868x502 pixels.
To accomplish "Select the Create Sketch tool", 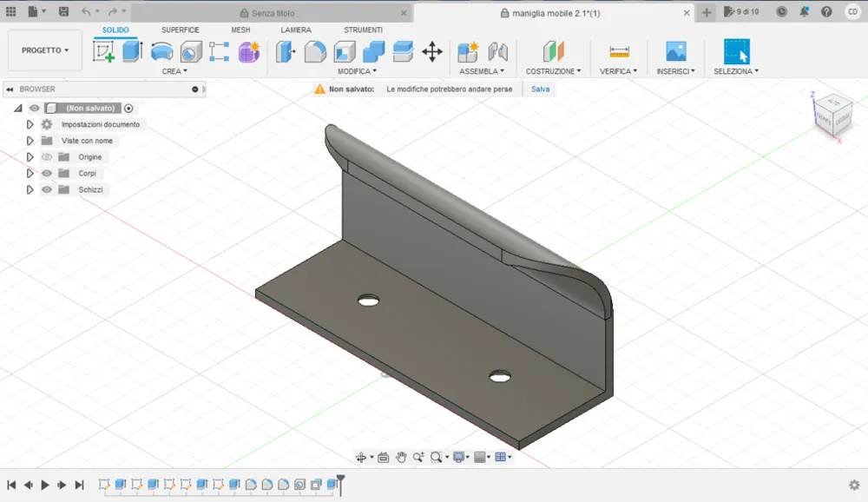I will (103, 52).
